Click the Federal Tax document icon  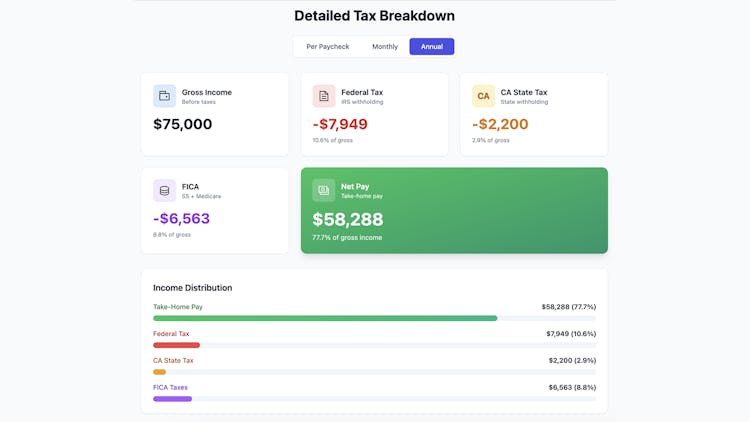point(324,96)
